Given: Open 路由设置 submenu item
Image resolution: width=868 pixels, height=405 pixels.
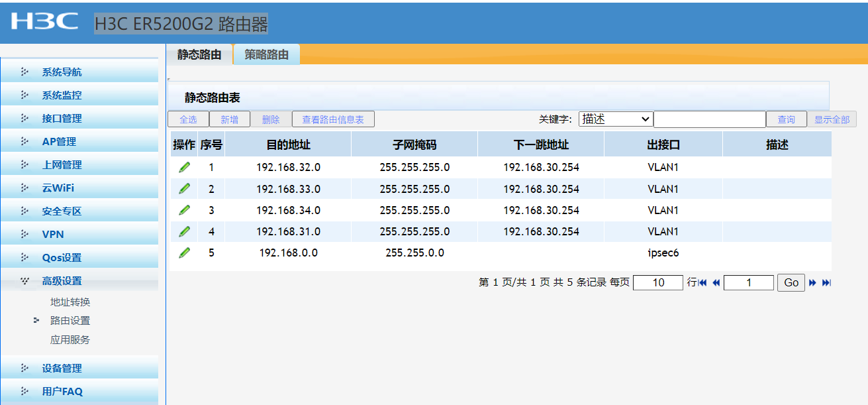Looking at the screenshot, I should (x=70, y=321).
